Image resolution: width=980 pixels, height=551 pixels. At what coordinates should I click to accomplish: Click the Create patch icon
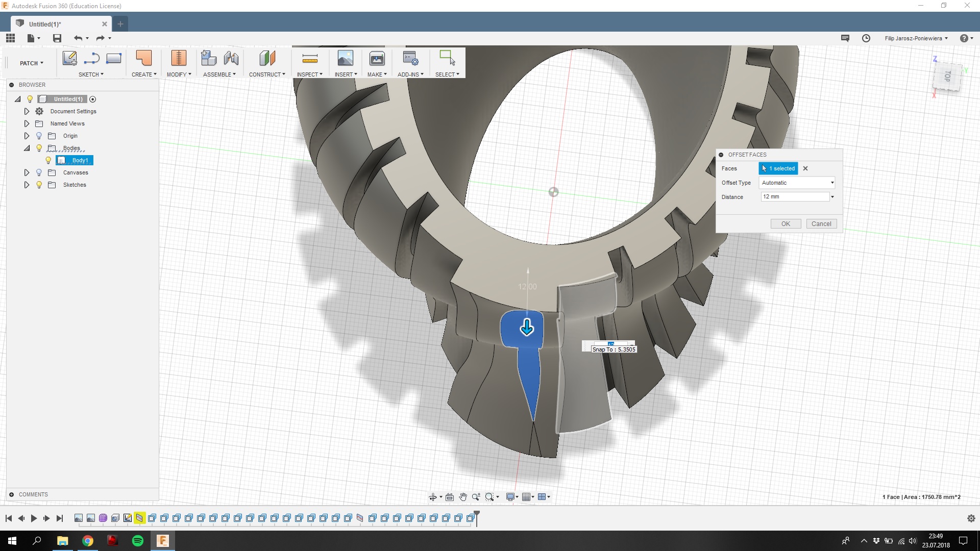pos(144,58)
